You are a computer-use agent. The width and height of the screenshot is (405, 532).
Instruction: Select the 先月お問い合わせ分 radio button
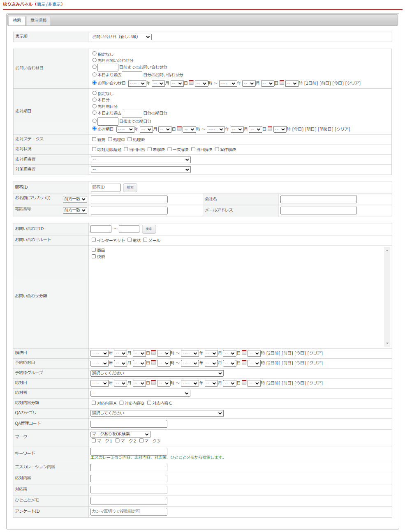pyautogui.click(x=95, y=60)
